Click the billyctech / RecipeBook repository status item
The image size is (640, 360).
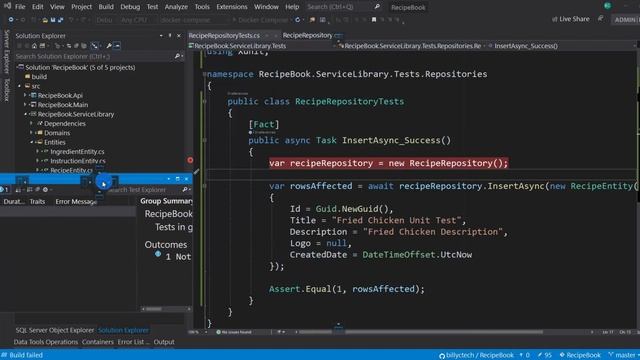tap(476, 355)
